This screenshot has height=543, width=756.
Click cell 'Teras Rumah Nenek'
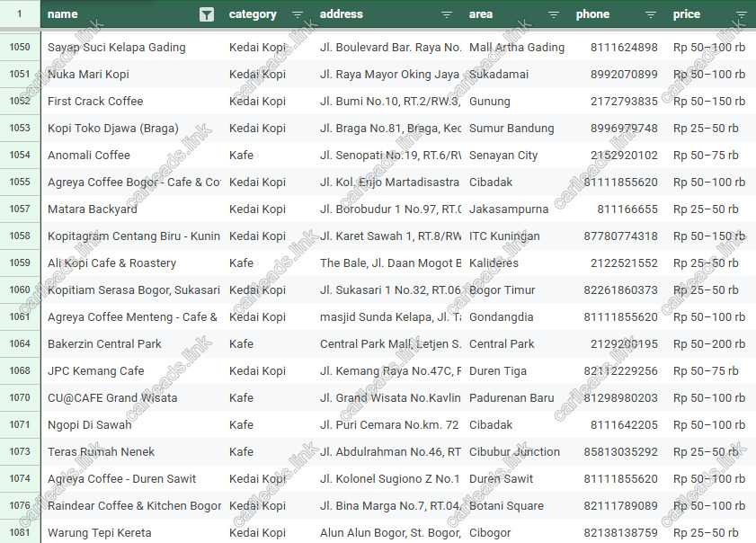pos(131,452)
